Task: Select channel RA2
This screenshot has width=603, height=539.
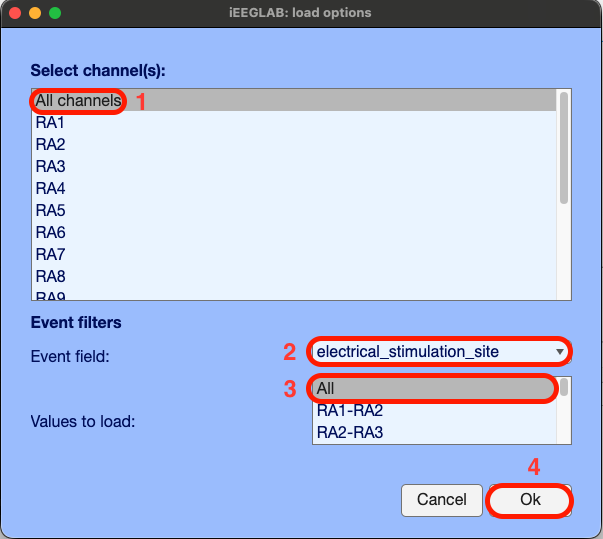Action: (294, 145)
